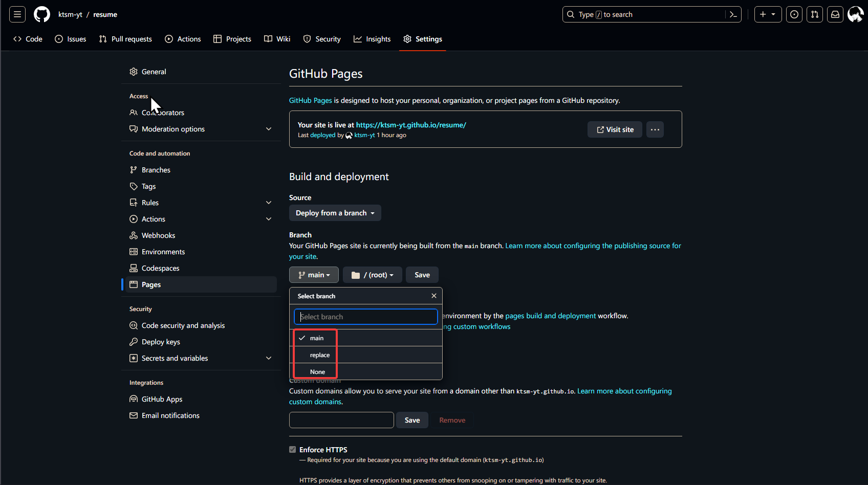Open the 'Deploy from a branch' source dropdown

click(335, 213)
